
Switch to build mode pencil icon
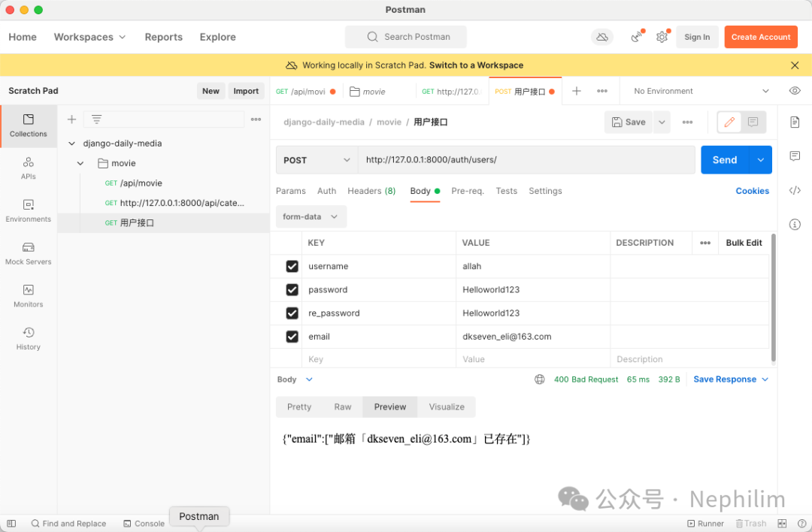[729, 122]
